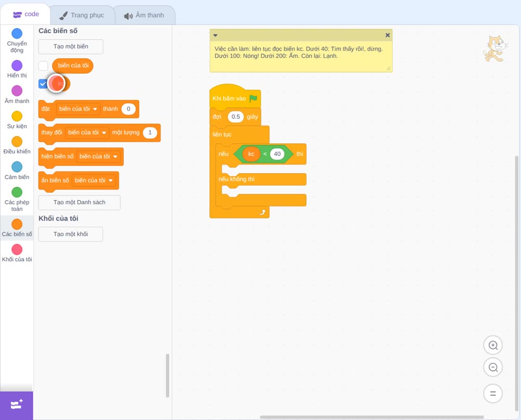Click the workspace horizontal scrollbar
This screenshot has width=521, height=420.
pyautogui.click(x=372, y=417)
